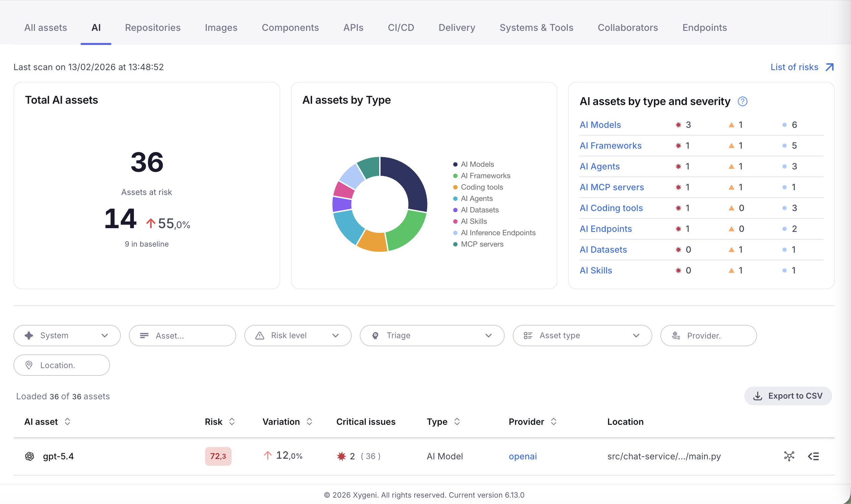Click the AI Datasets legend item
851x504 pixels.
pyautogui.click(x=476, y=210)
